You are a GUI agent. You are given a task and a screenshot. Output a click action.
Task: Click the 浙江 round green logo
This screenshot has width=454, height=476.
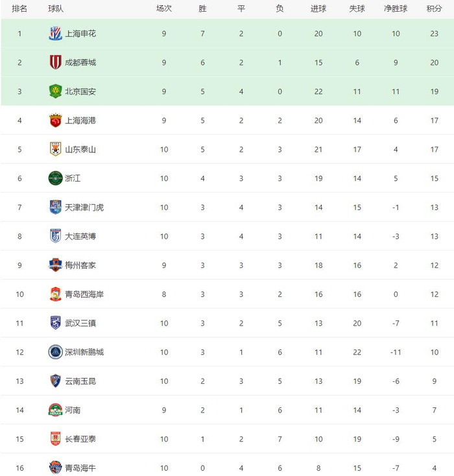coord(56,178)
